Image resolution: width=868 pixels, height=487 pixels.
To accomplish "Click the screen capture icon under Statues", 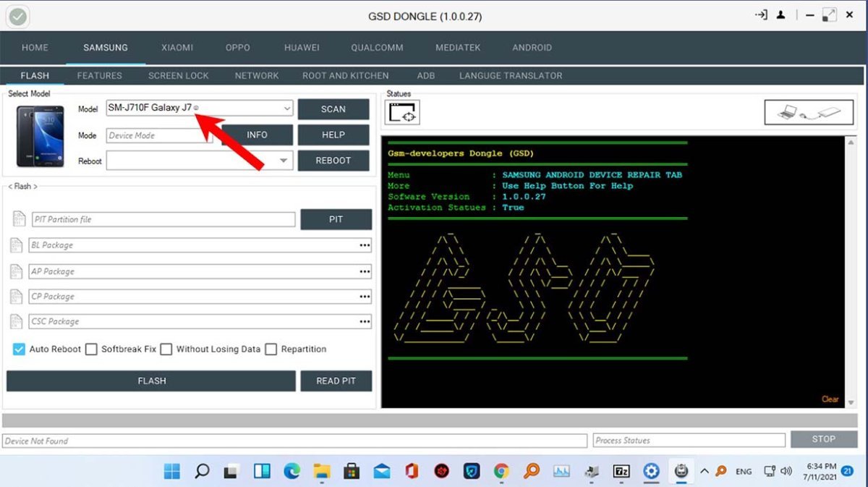I will [402, 112].
